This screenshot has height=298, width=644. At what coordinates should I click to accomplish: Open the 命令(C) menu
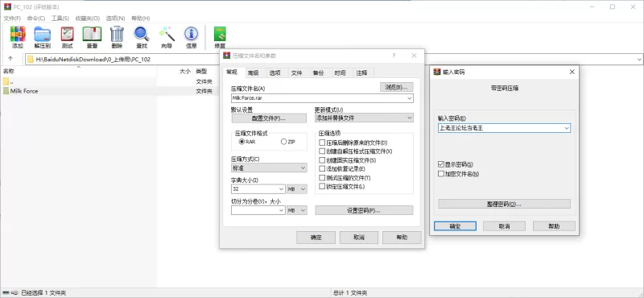36,19
